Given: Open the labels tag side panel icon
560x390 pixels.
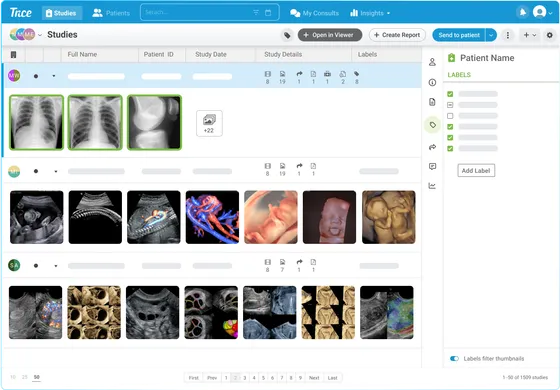Looking at the screenshot, I should 432,125.
